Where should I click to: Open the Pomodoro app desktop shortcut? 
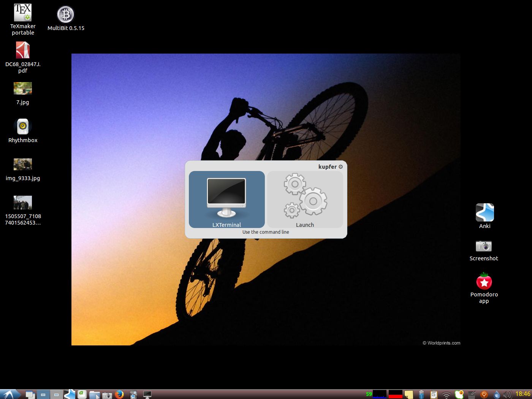click(x=484, y=288)
